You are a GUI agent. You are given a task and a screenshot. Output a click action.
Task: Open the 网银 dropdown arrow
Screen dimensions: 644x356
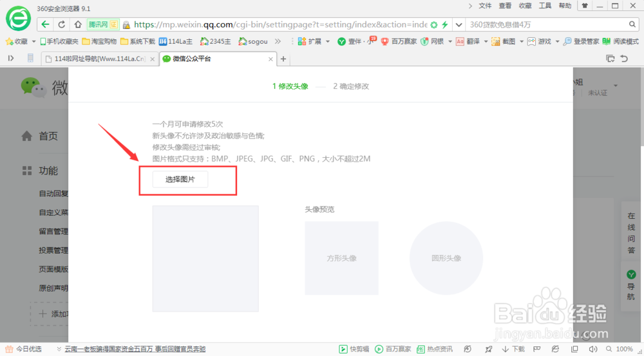(450, 41)
